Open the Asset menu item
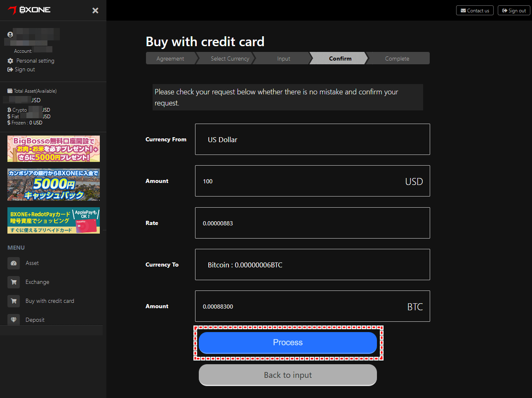The height and width of the screenshot is (398, 532). pyautogui.click(x=32, y=263)
